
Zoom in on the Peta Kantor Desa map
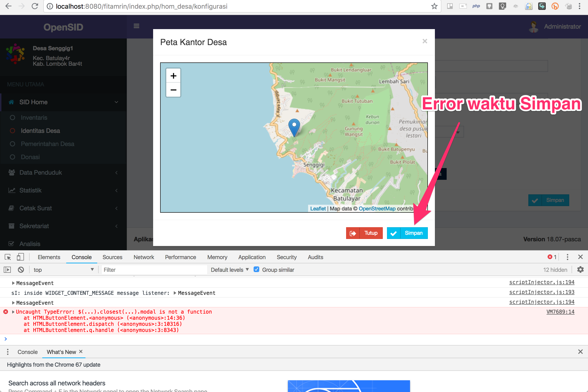pos(173,76)
